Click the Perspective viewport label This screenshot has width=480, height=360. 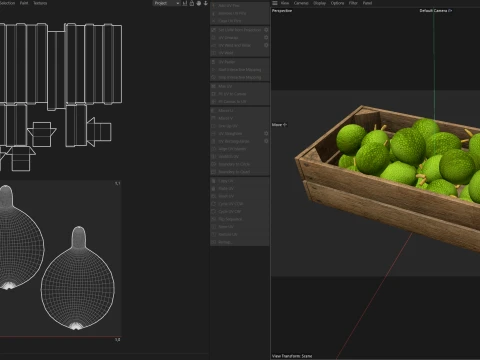point(282,11)
